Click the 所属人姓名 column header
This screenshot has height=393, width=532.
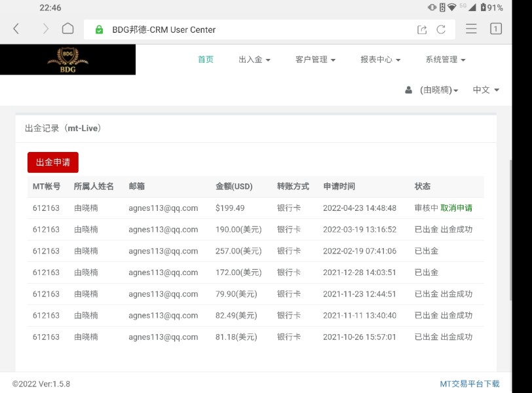94,186
